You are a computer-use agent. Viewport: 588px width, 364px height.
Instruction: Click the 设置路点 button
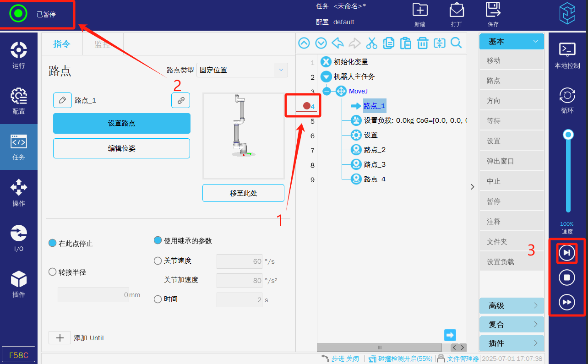(x=121, y=123)
